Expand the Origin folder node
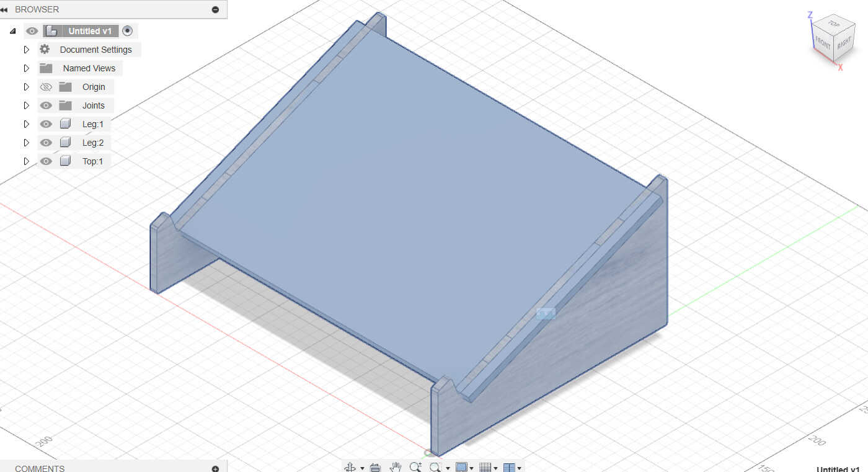This screenshot has width=868, height=472. pyautogui.click(x=26, y=87)
